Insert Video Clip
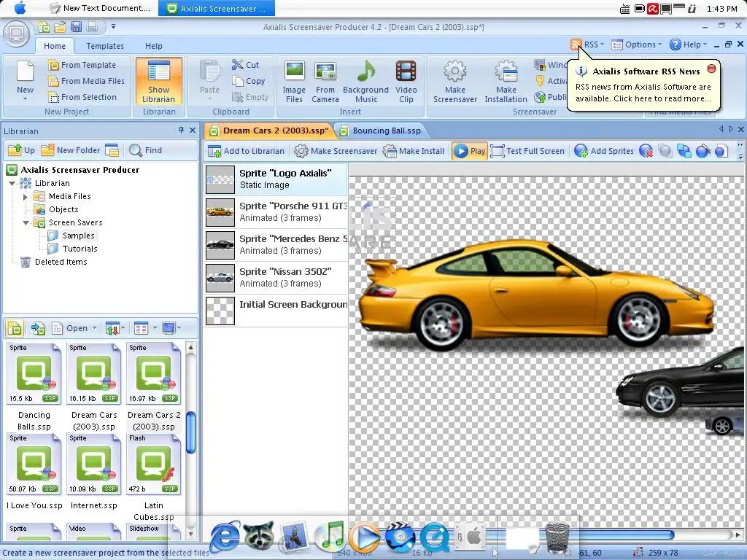The height and width of the screenshot is (560, 747). point(406,82)
